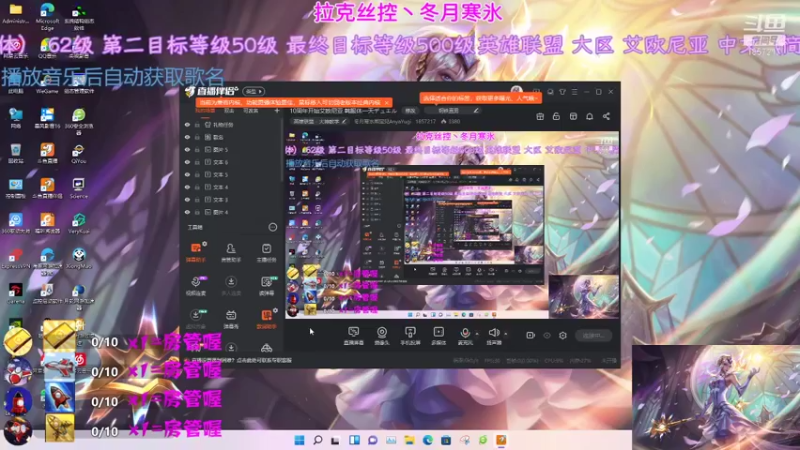Hide the 文本 6 layer via eye
The height and width of the screenshot is (450, 800).
pyautogui.click(x=187, y=162)
